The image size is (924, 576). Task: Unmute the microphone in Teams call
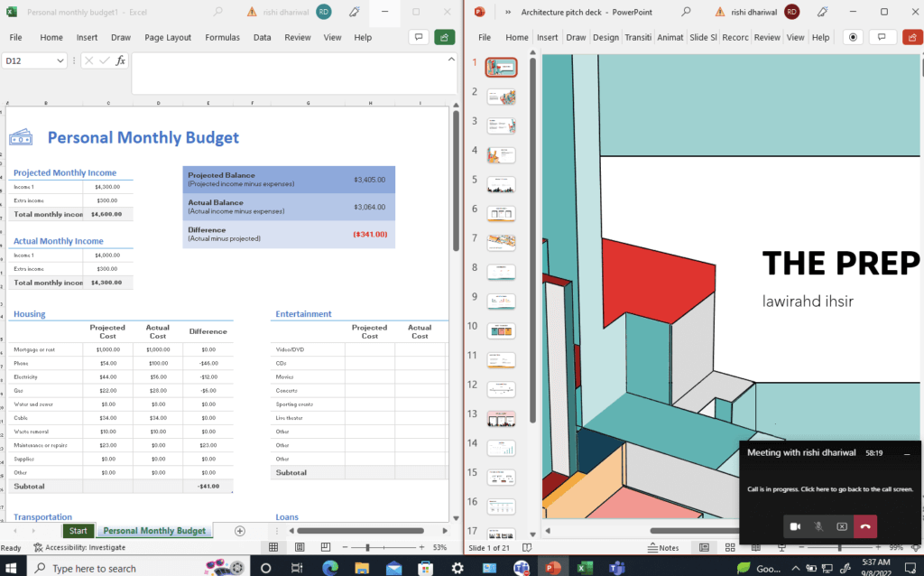pyautogui.click(x=818, y=526)
